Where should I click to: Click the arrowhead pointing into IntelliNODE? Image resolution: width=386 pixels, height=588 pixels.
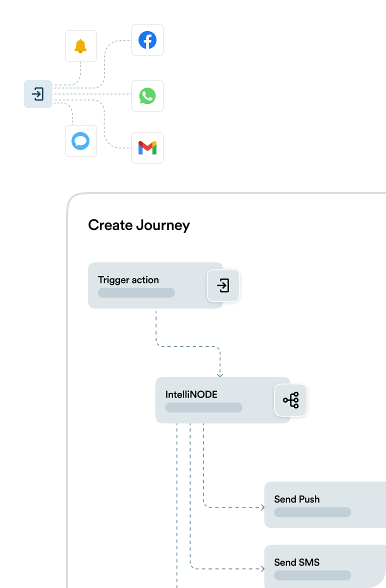click(x=220, y=374)
